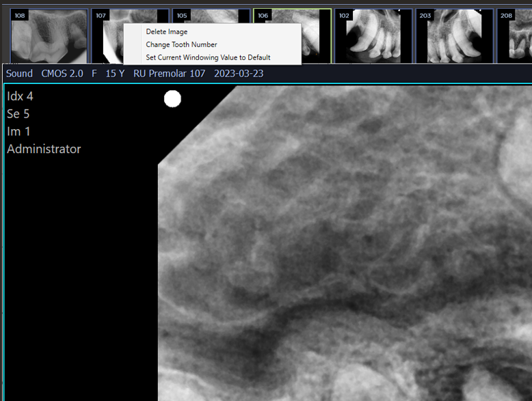This screenshot has width=532, height=401.
Task: Click the Im 1 image overlay label
Action: click(18, 131)
